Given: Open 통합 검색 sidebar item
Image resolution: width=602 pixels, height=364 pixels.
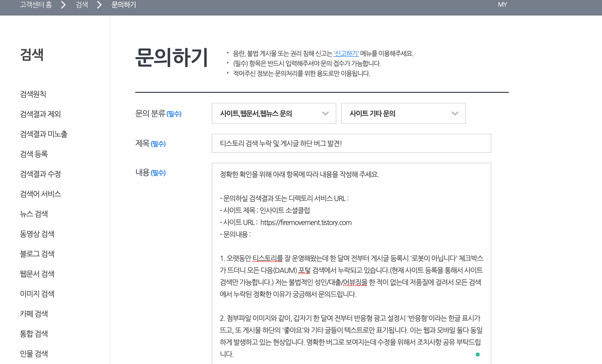Looking at the screenshot, I should pyautogui.click(x=34, y=334).
